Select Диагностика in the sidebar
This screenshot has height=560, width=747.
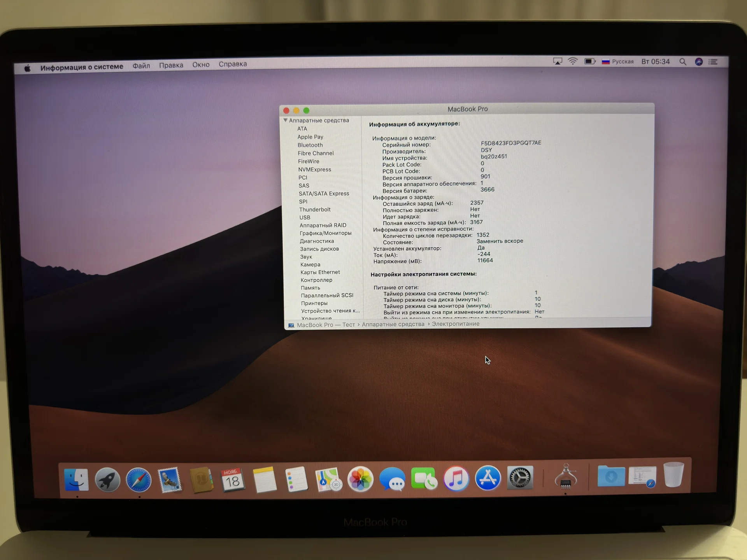click(317, 241)
